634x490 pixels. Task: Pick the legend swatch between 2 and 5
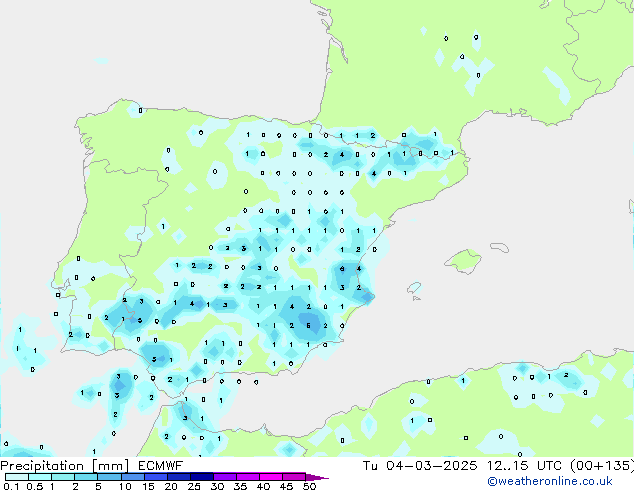pyautogui.click(x=87, y=477)
